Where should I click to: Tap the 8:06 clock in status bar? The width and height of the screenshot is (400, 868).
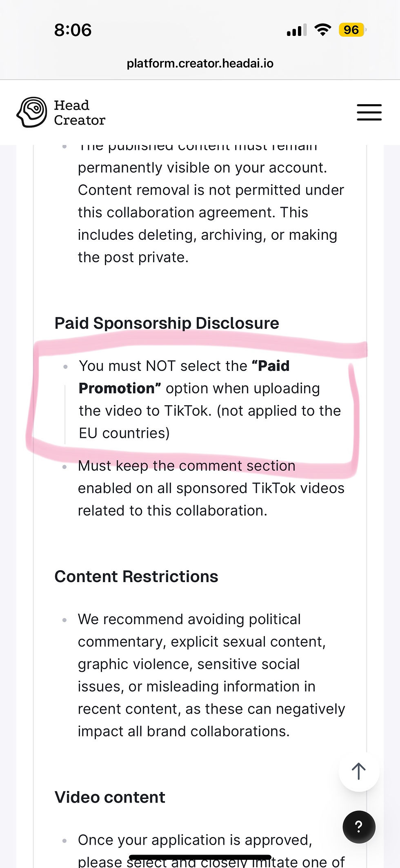coord(73,30)
